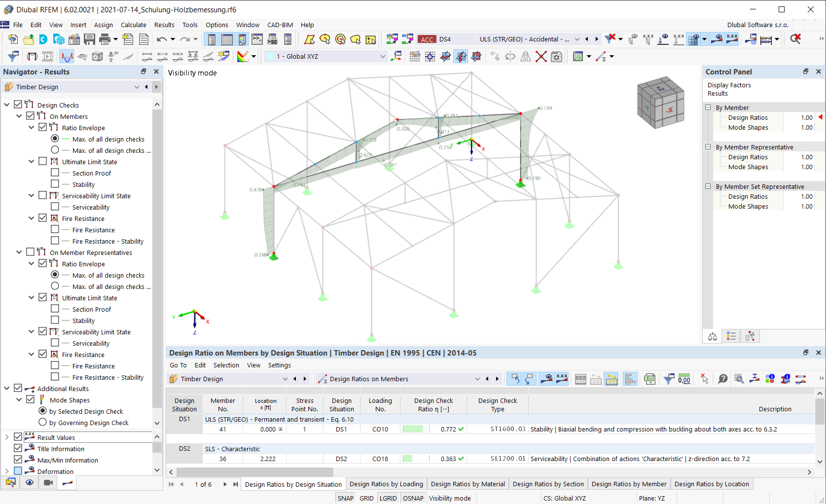
Task: Go to next table page arrow
Action: [x=225, y=484]
